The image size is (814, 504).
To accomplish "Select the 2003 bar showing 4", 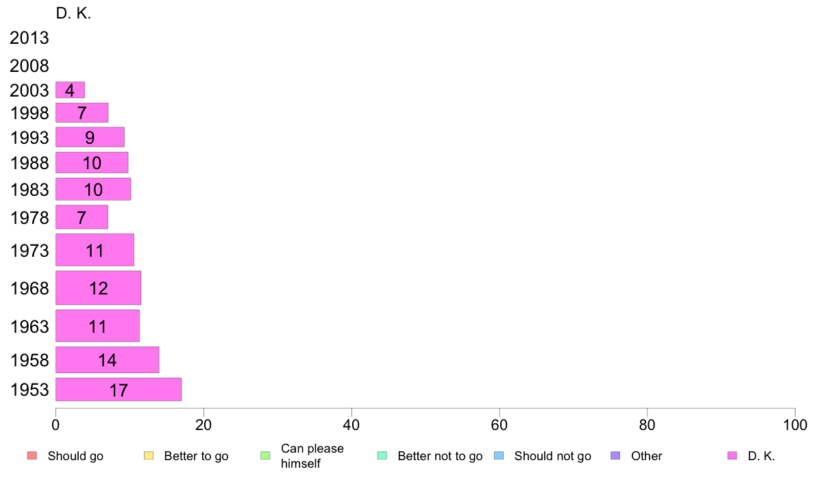I will 70,90.
